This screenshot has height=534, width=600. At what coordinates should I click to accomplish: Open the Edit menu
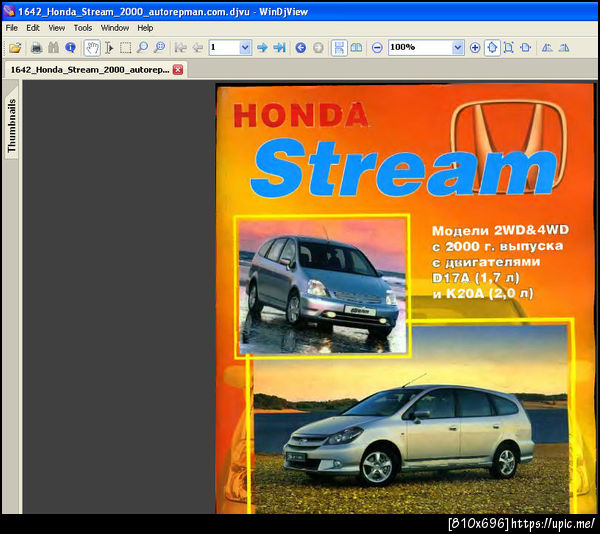pos(33,28)
